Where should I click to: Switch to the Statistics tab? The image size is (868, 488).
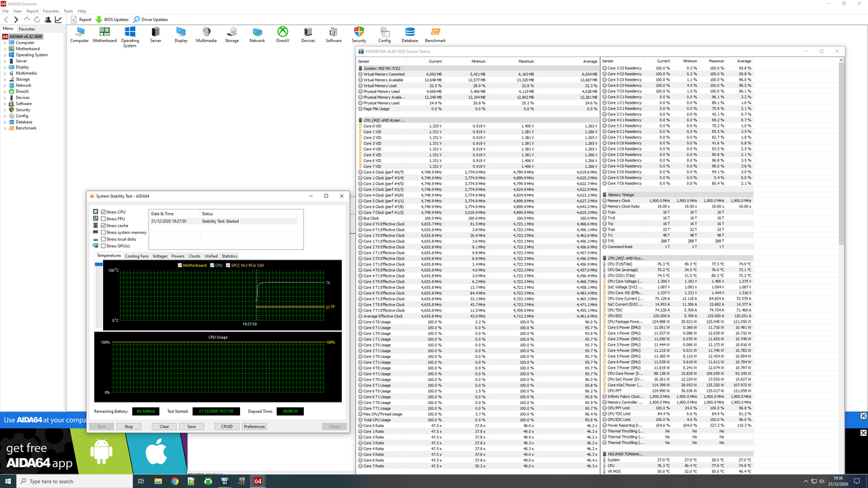coord(229,256)
